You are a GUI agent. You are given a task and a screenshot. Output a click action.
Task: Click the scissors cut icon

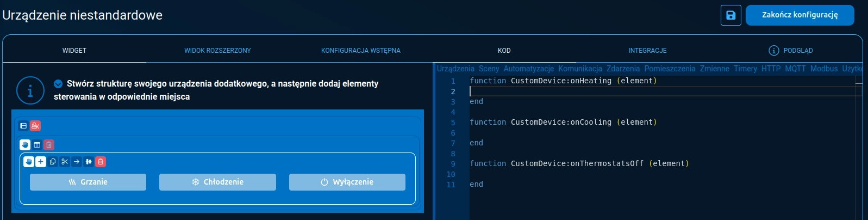tap(65, 162)
